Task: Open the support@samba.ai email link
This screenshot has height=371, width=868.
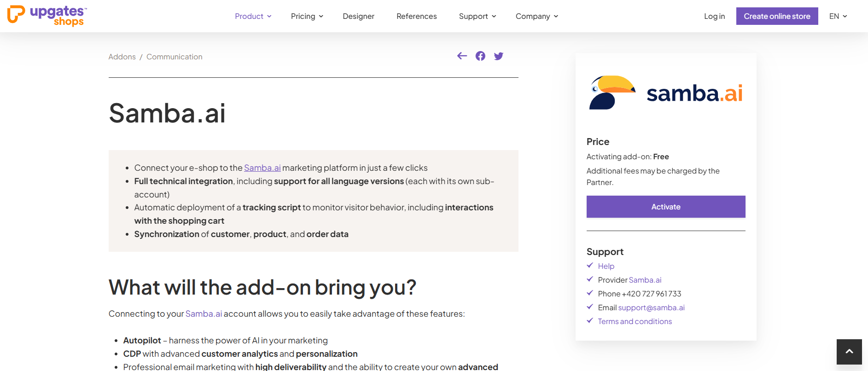Action: 651,307
